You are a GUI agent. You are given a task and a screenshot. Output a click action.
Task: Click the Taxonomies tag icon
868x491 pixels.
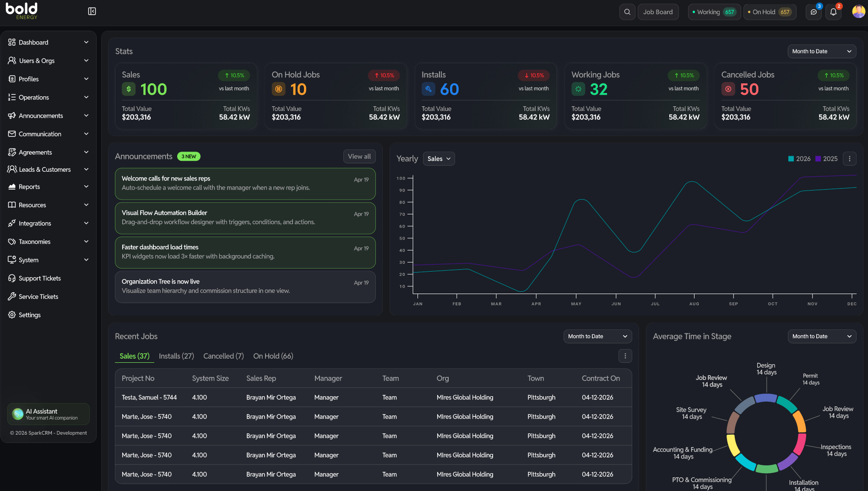pos(12,241)
